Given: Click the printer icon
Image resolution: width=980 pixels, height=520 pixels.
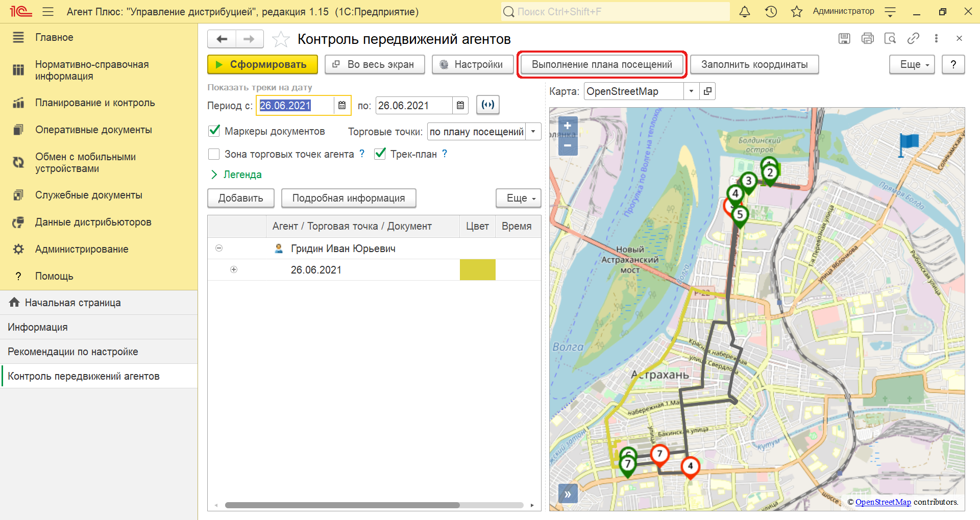Looking at the screenshot, I should (x=868, y=38).
